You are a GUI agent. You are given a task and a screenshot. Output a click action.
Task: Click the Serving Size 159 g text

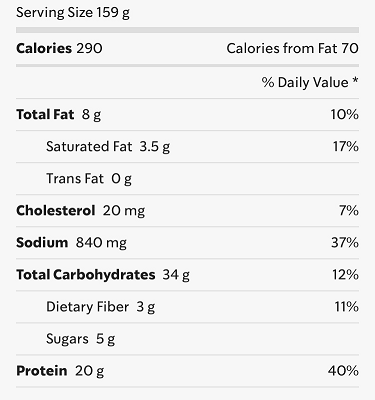click(x=73, y=13)
